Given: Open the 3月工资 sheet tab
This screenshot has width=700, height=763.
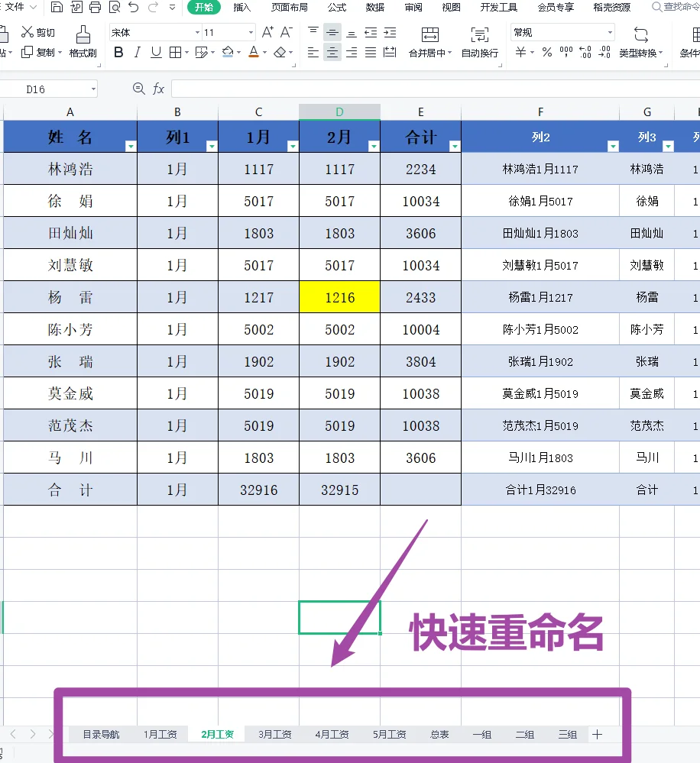Looking at the screenshot, I should coord(274,735).
